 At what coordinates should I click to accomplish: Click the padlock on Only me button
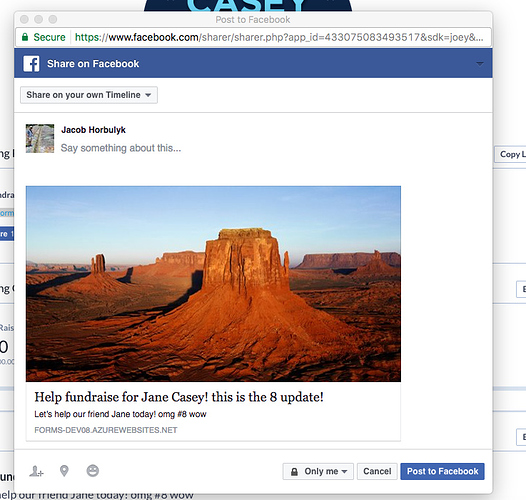coord(294,471)
